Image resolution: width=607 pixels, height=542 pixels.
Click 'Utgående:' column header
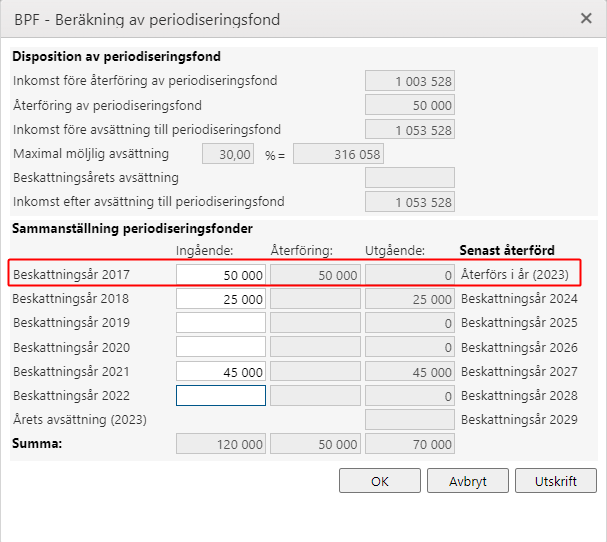(x=395, y=250)
